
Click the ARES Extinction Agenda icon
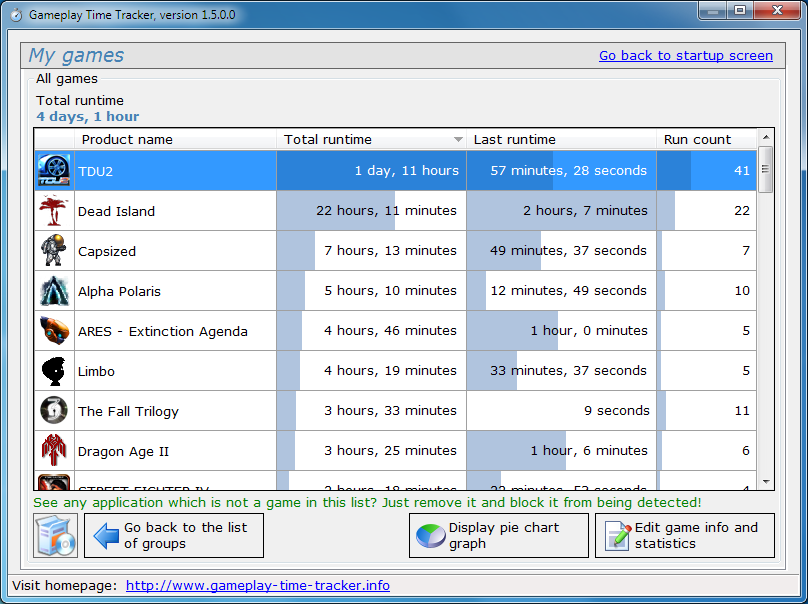(x=54, y=331)
